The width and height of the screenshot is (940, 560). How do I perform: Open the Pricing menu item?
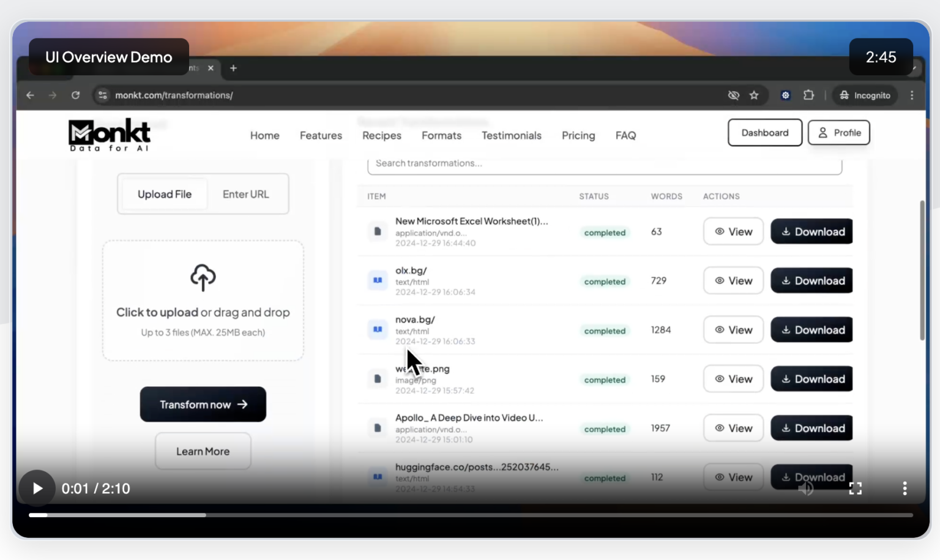[x=578, y=135]
